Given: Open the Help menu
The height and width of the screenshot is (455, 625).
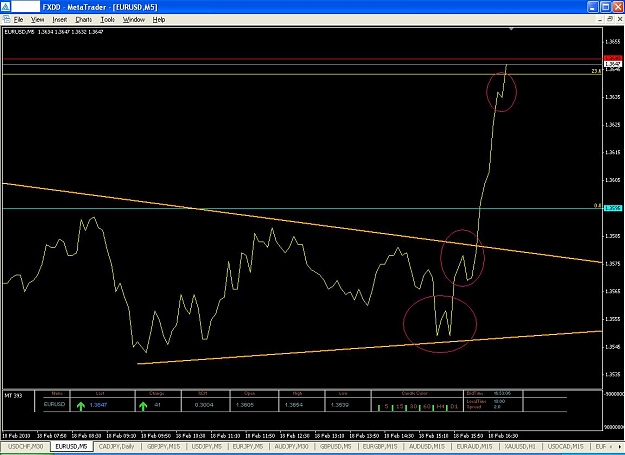Looking at the screenshot, I should tap(159, 20).
